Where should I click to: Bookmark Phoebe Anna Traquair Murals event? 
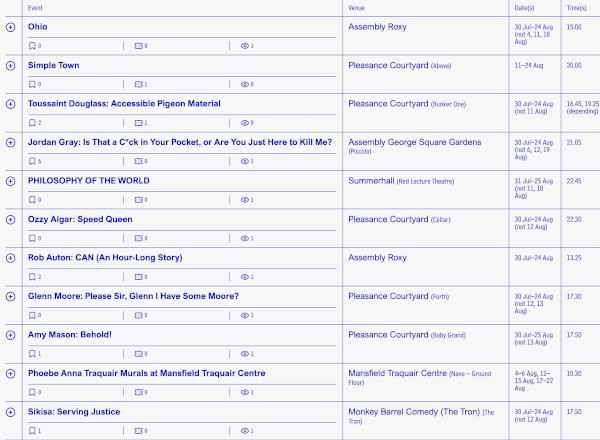pyautogui.click(x=33, y=392)
